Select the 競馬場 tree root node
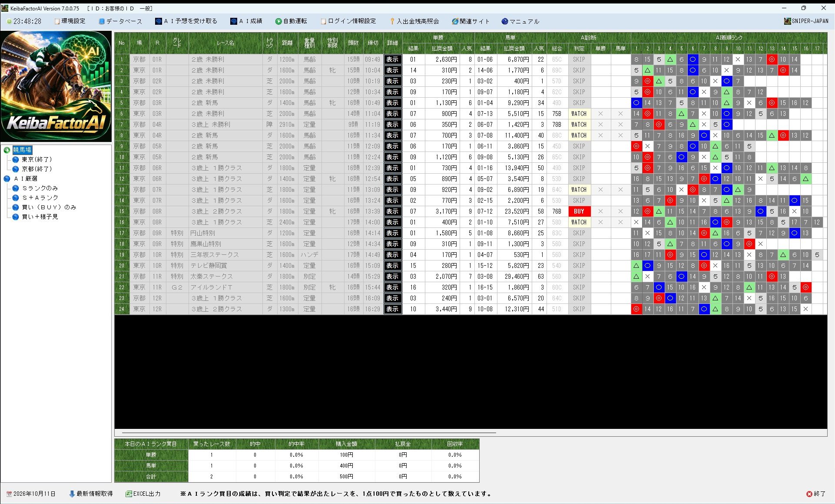 [22, 150]
